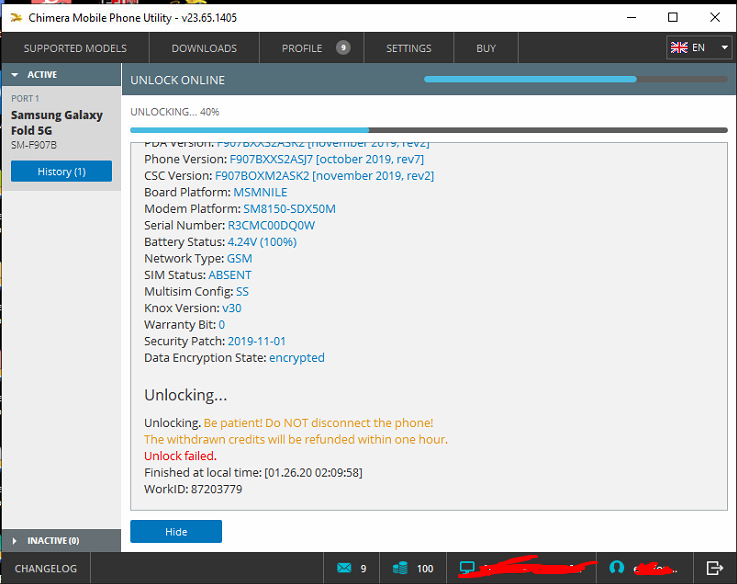Go to the Downloads tab

(204, 48)
